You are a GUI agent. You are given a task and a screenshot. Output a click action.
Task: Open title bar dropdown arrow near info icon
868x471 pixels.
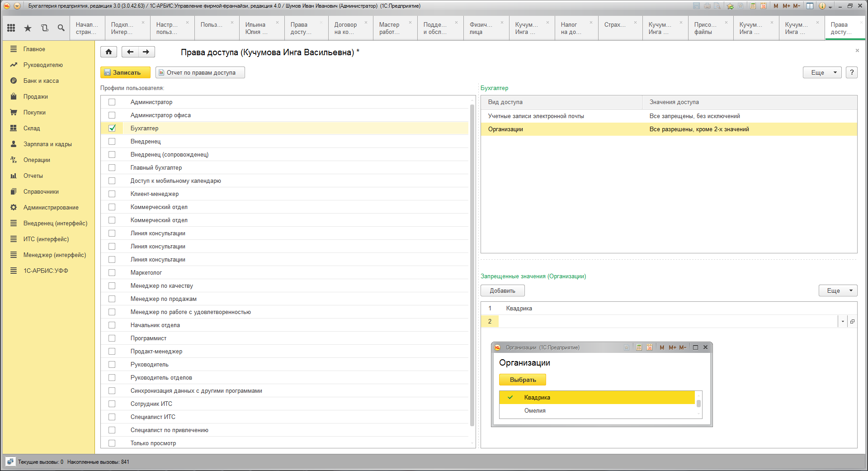[x=830, y=7]
